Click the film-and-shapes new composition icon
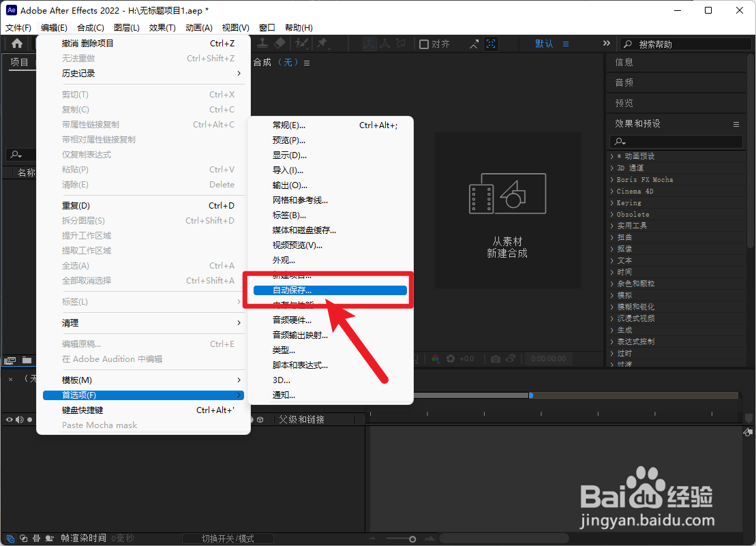The width and height of the screenshot is (756, 546). 507,194
